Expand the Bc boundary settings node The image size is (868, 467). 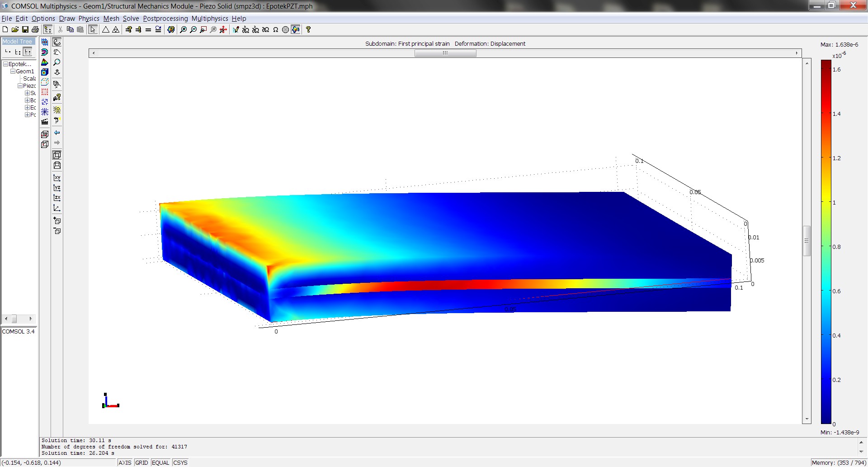[27, 100]
